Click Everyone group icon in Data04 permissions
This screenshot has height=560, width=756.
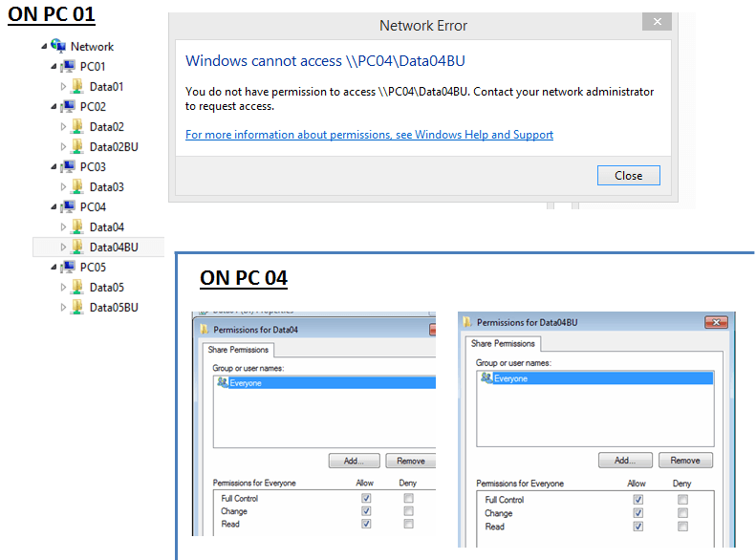coord(223,382)
